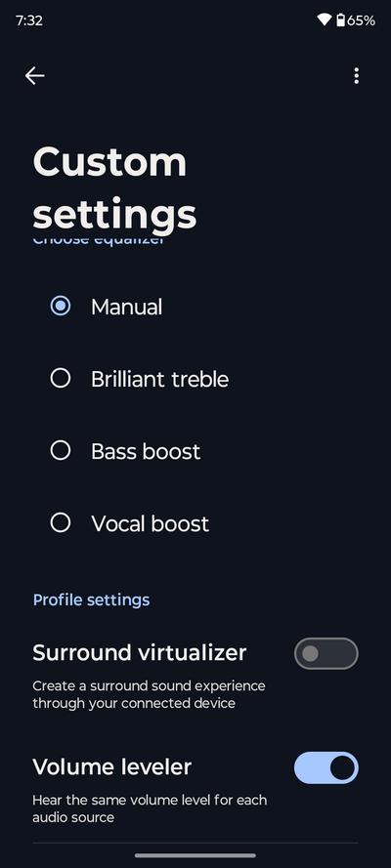Select the Bass boost radio button
Screen dimensions: 391x868
(61, 451)
